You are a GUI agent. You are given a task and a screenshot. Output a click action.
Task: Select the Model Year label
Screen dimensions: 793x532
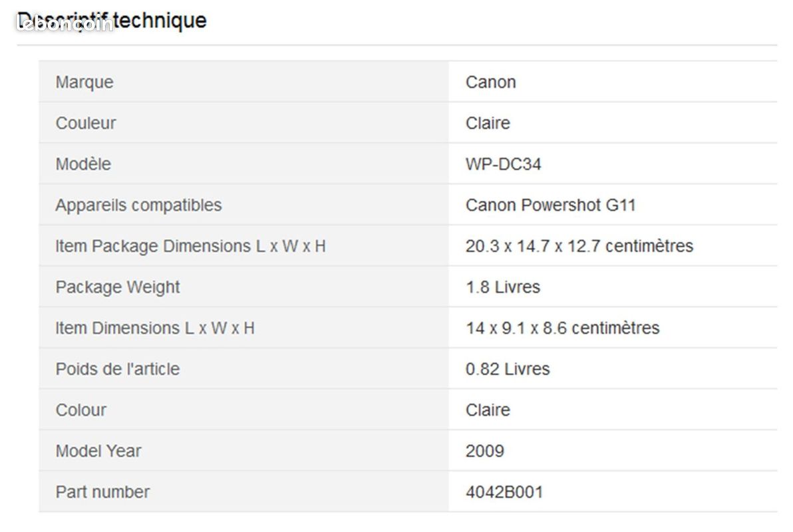point(98,451)
